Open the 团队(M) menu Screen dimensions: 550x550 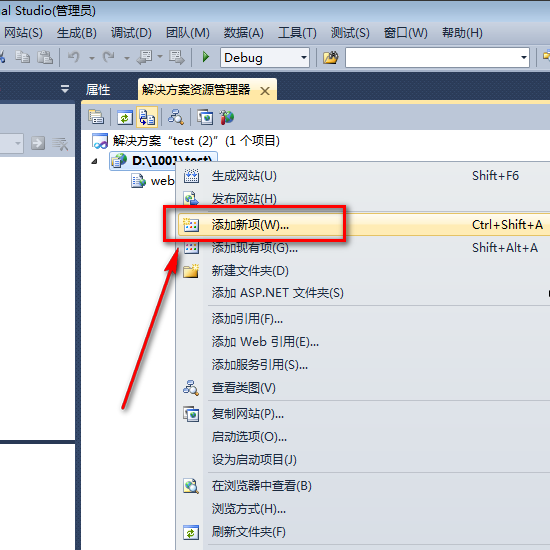point(188,33)
